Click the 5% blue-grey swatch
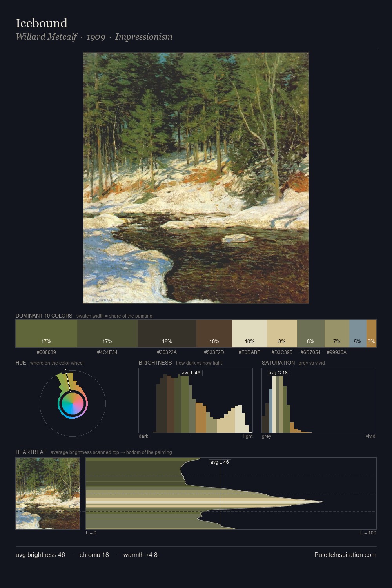Image resolution: width=392 pixels, height=588 pixels. coord(358,334)
